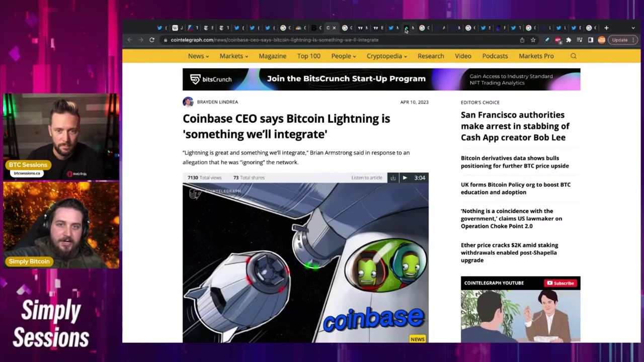Click the COINTELEGRAPH YOUTUBE label
The image size is (644, 362).
[494, 283]
